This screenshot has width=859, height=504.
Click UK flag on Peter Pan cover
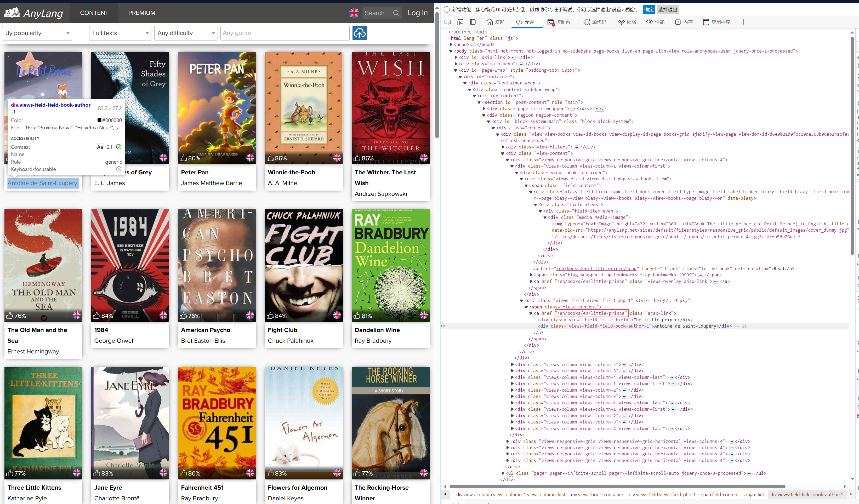(250, 157)
